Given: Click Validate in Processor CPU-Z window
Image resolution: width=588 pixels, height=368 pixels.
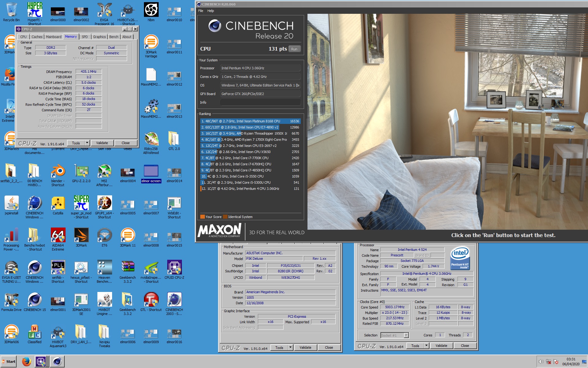Looking at the screenshot, I should [441, 346].
